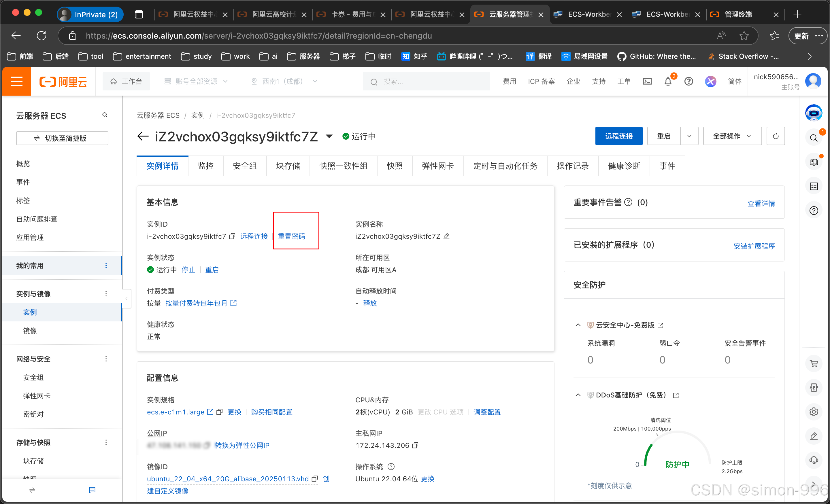Click the 调整配置 link
This screenshot has height=504, width=830.
487,412
